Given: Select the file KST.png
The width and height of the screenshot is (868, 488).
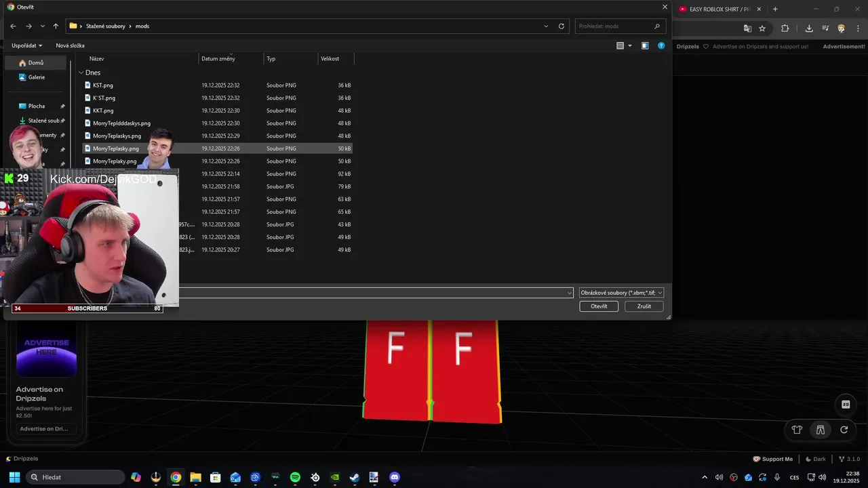Looking at the screenshot, I should 217,85.
